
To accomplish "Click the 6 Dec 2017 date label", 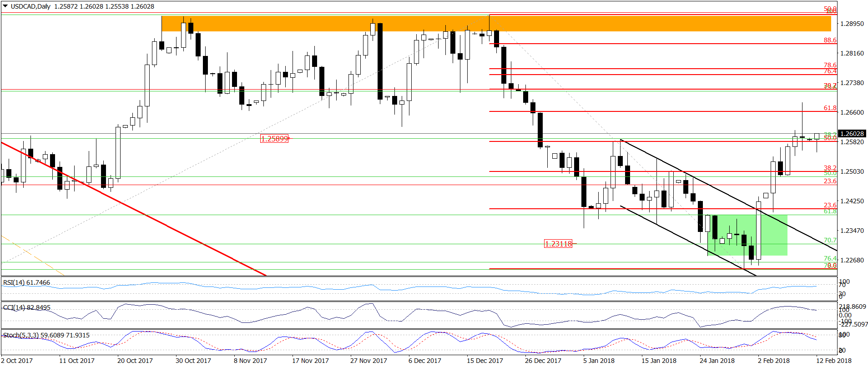I will 425,361.
